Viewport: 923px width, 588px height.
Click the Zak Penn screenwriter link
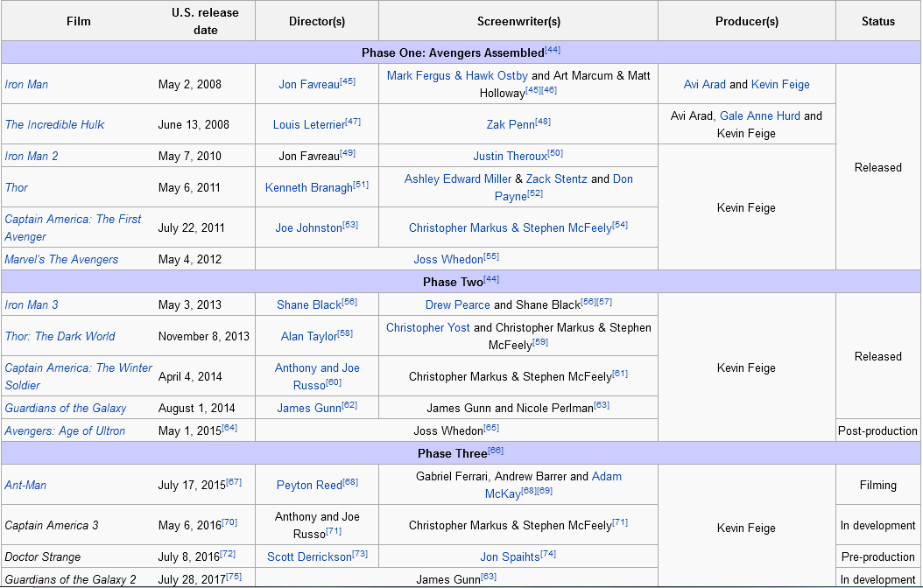click(511, 124)
